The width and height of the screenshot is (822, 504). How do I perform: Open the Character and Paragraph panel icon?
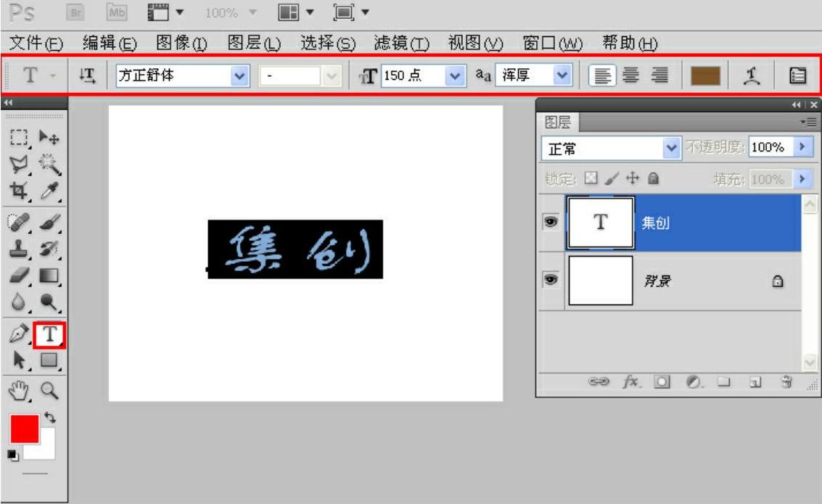[x=797, y=75]
